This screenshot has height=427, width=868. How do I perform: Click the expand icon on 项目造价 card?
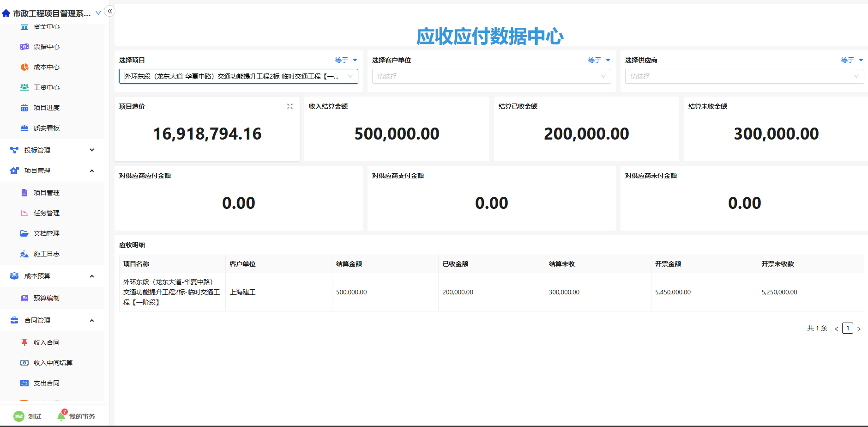pyautogui.click(x=290, y=106)
